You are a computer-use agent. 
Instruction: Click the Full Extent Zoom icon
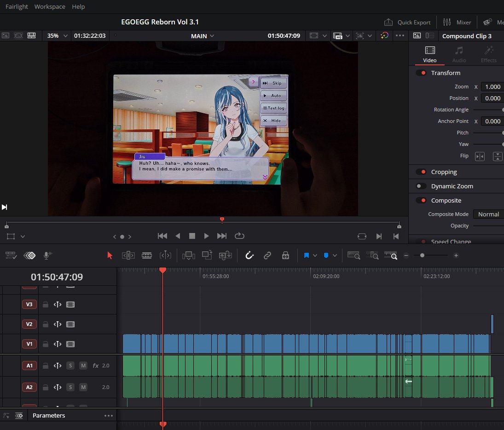pyautogui.click(x=353, y=256)
